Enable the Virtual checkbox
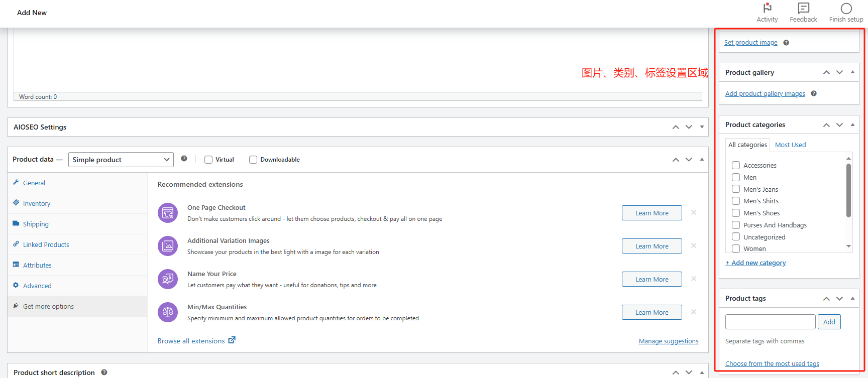 click(x=208, y=160)
